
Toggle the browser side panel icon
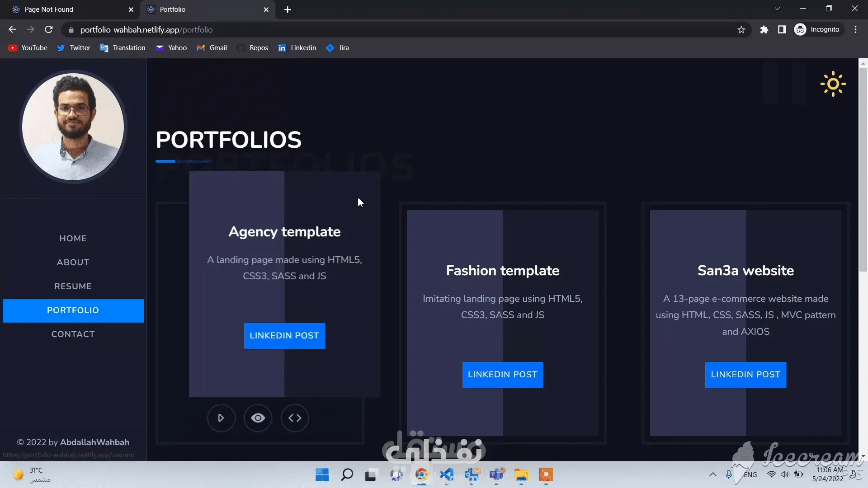coord(782,30)
